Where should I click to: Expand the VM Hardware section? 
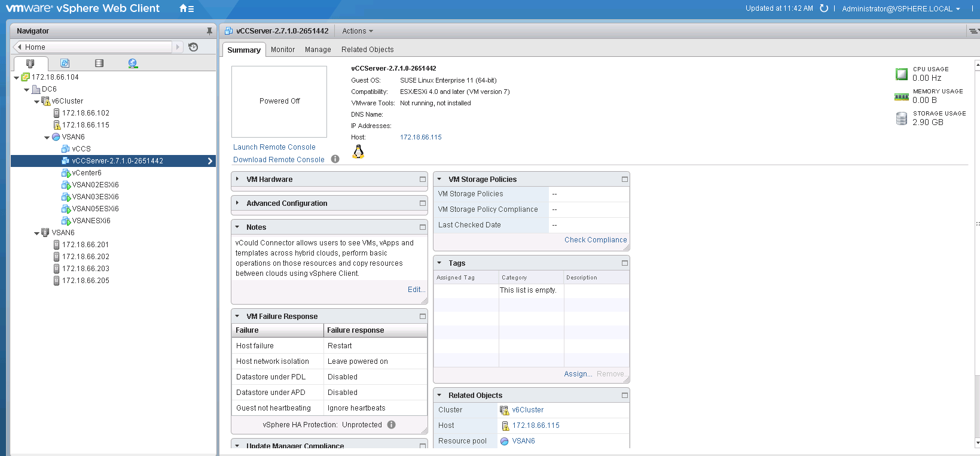tap(237, 179)
